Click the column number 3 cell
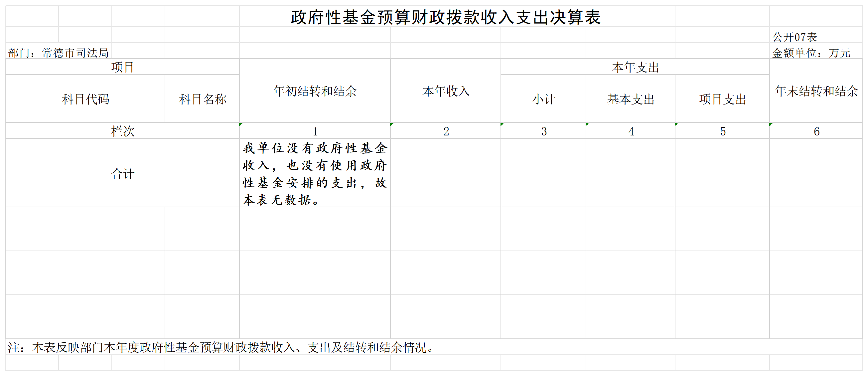868x376 pixels. coord(543,131)
